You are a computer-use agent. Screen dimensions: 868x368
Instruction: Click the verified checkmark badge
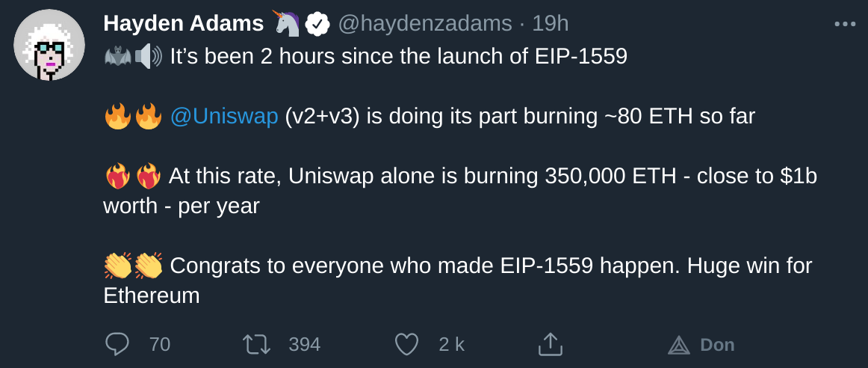point(318,24)
